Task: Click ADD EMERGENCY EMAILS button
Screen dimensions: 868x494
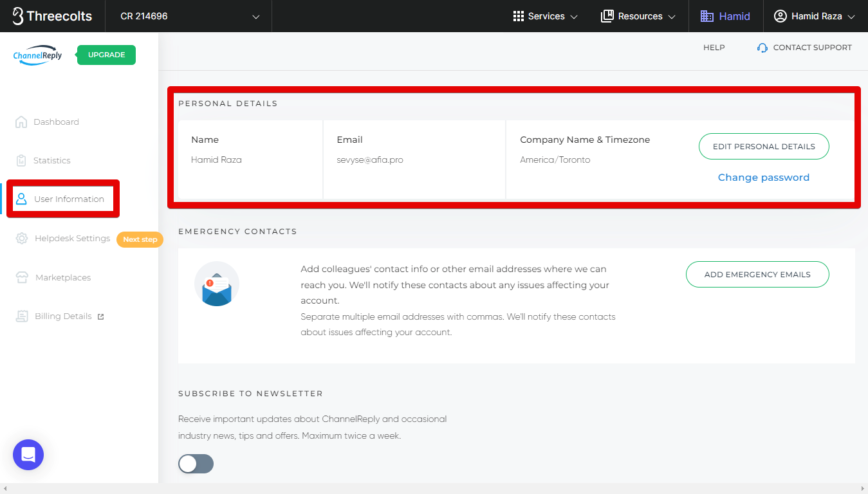Action: pyautogui.click(x=757, y=274)
